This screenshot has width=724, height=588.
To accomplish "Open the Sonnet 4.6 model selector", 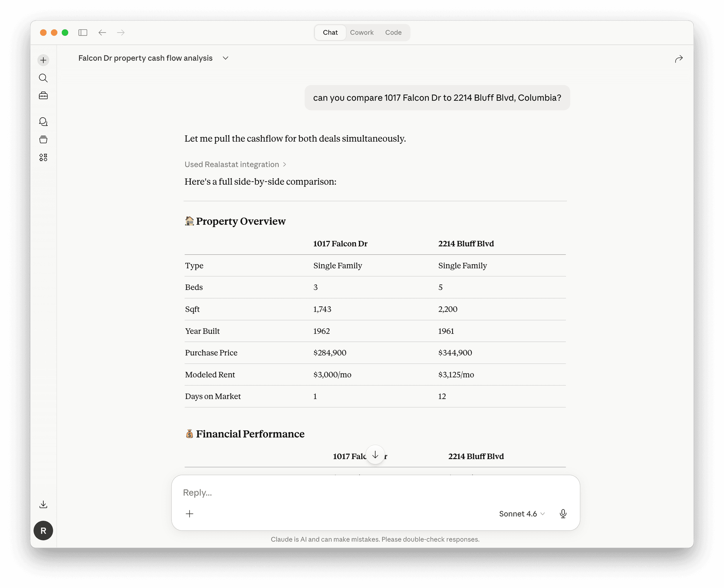I will click(x=522, y=514).
